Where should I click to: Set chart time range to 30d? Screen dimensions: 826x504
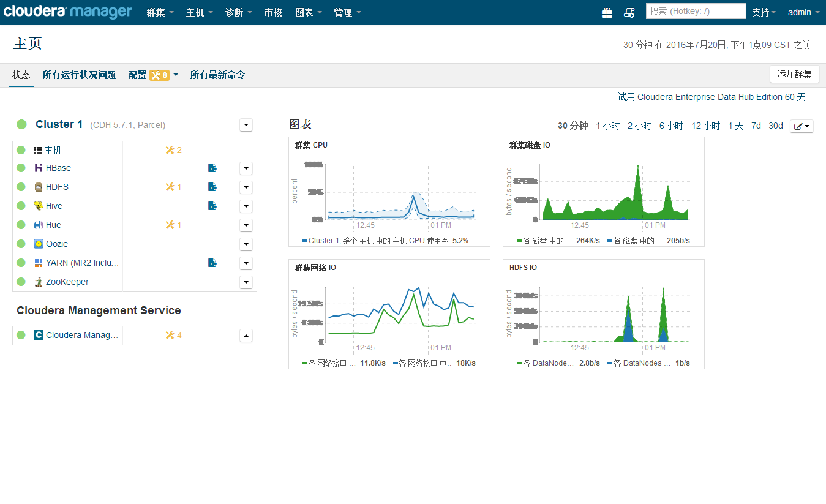776,126
